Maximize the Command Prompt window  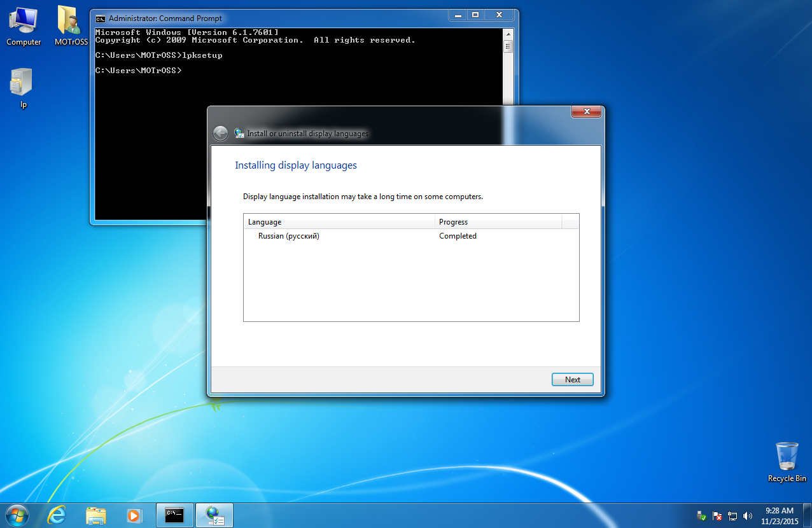475,15
